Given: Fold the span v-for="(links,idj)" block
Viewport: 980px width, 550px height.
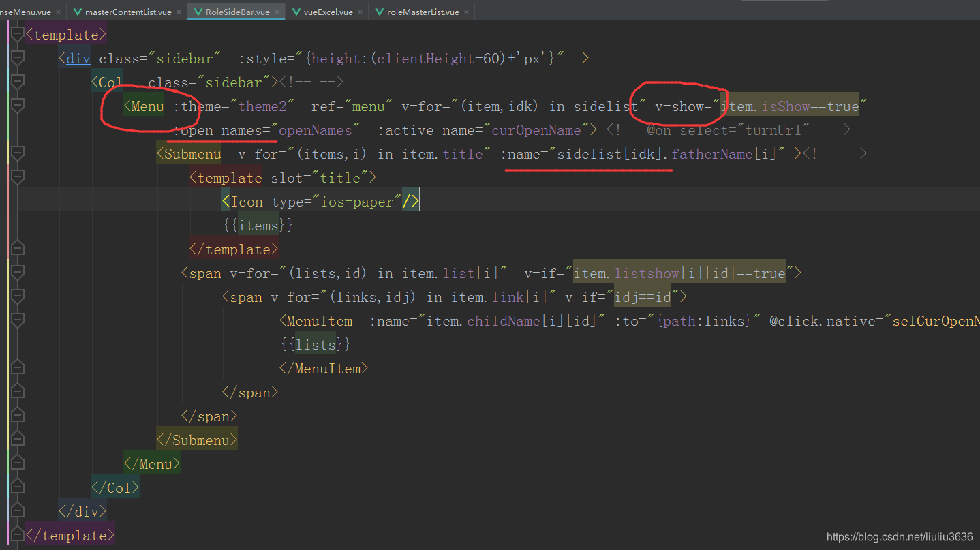Looking at the screenshot, I should [18, 297].
